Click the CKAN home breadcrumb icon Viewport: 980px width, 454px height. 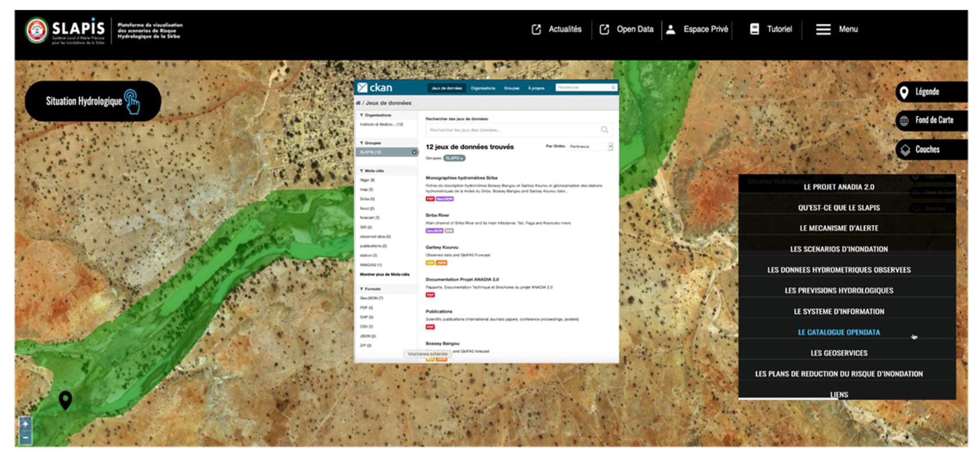click(x=358, y=103)
